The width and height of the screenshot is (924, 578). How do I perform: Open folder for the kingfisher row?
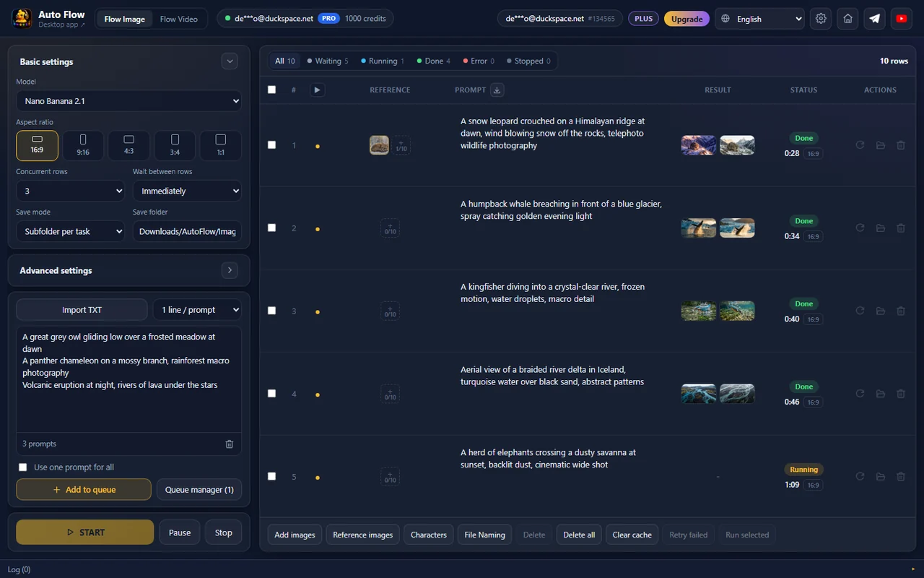point(881,311)
